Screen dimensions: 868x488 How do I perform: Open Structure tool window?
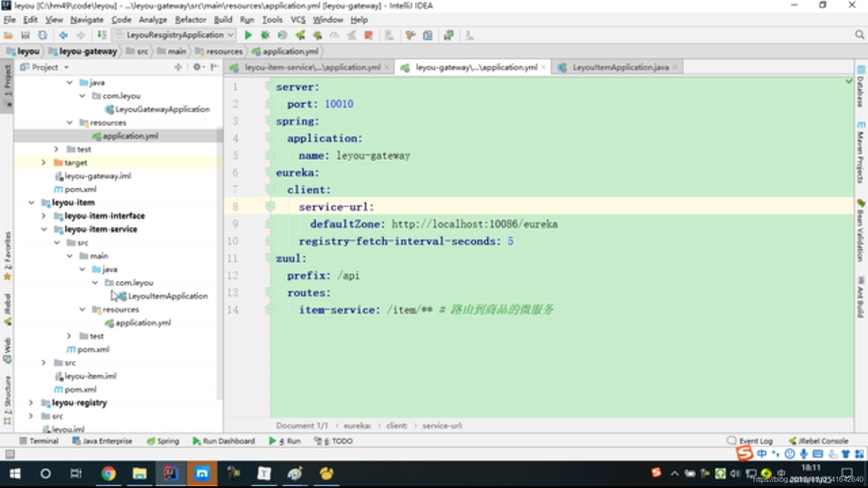(7, 399)
